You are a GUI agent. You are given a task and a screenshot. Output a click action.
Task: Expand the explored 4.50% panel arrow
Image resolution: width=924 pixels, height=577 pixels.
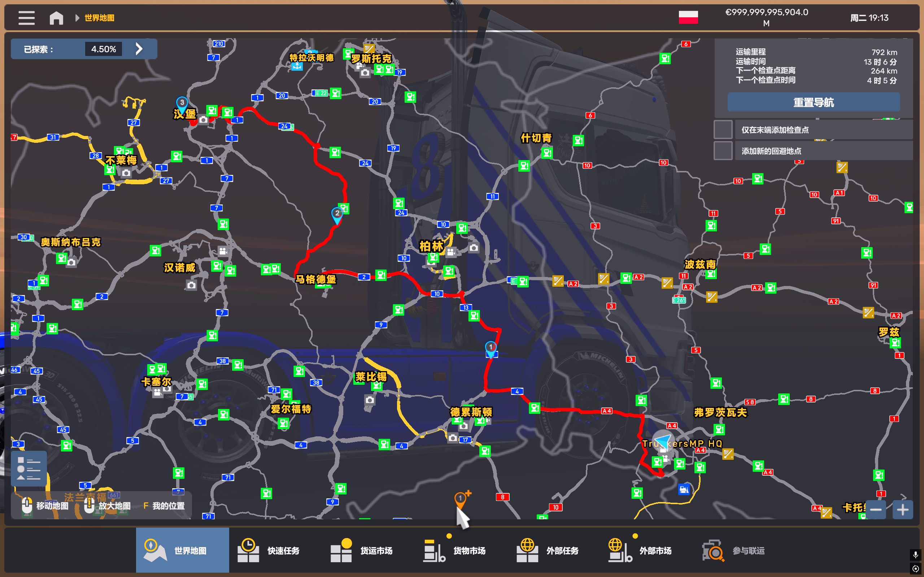(139, 49)
